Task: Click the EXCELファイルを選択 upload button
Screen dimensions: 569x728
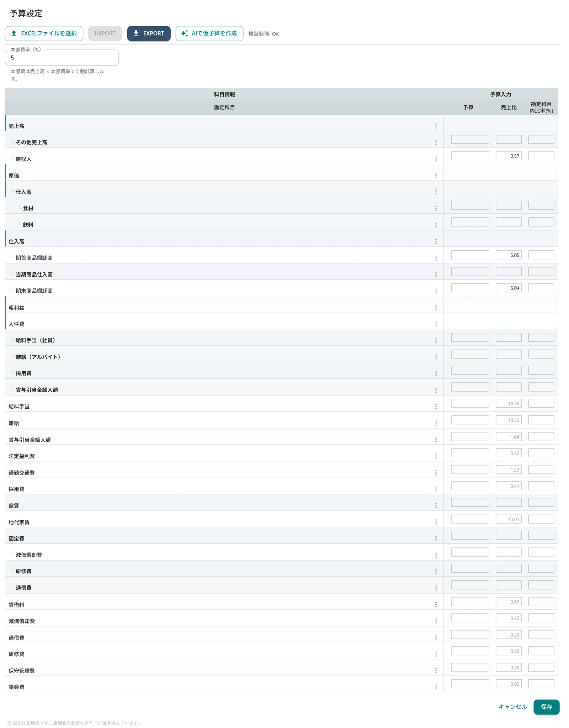Action: click(44, 33)
